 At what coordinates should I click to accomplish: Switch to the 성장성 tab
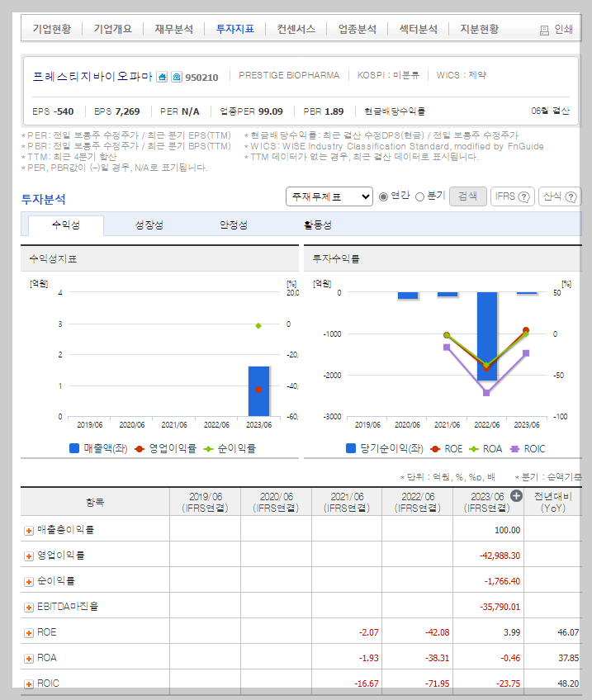point(149,225)
